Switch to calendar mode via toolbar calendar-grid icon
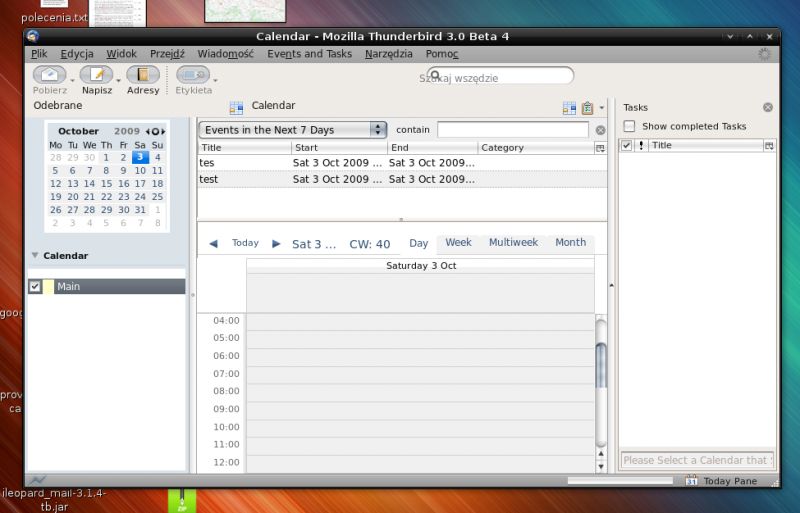The height and width of the screenshot is (513, 800). click(x=569, y=108)
